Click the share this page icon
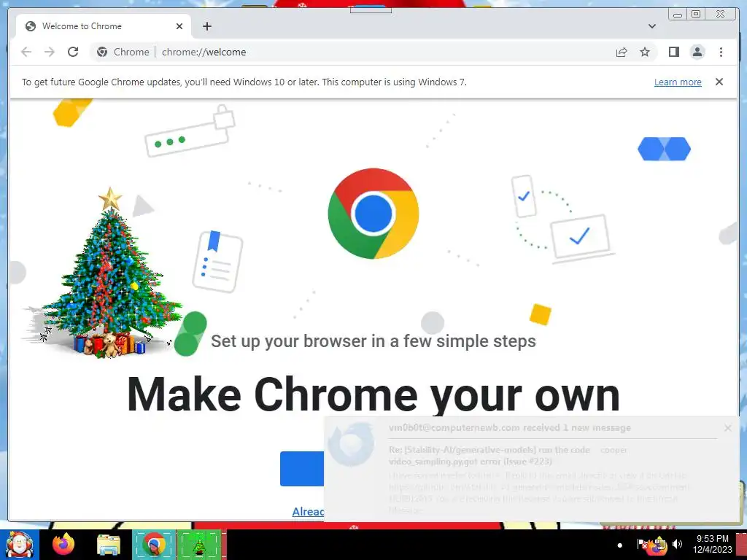The height and width of the screenshot is (560, 747). click(622, 52)
